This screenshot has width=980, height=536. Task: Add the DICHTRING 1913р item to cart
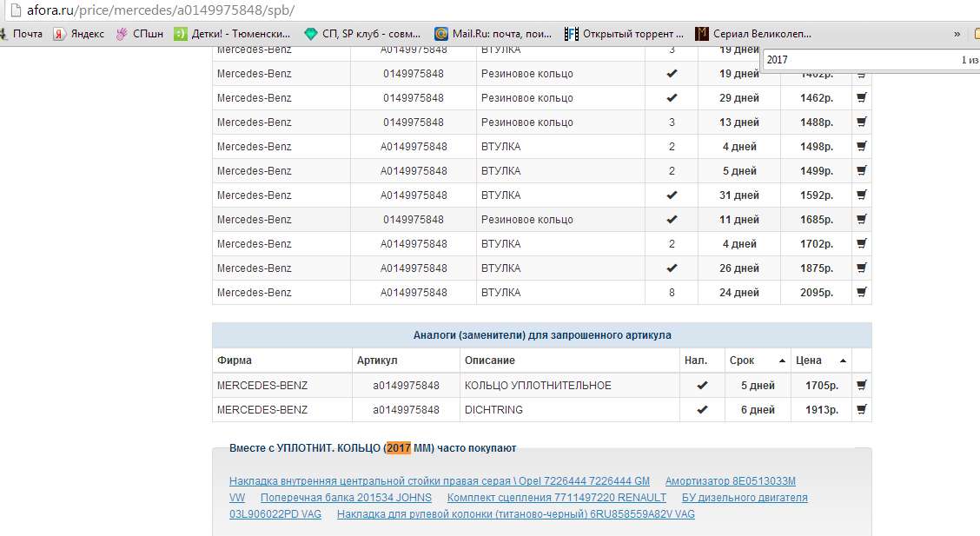pyautogui.click(x=861, y=410)
